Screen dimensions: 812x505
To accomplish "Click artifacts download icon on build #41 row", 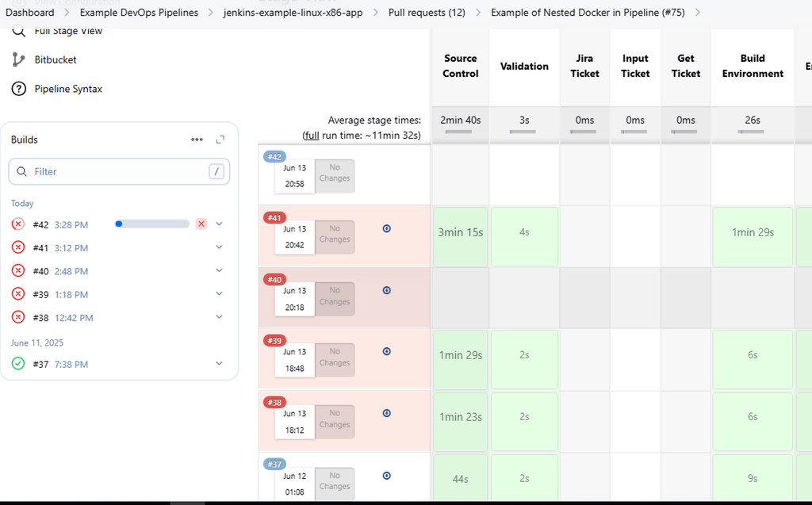I will [x=387, y=228].
